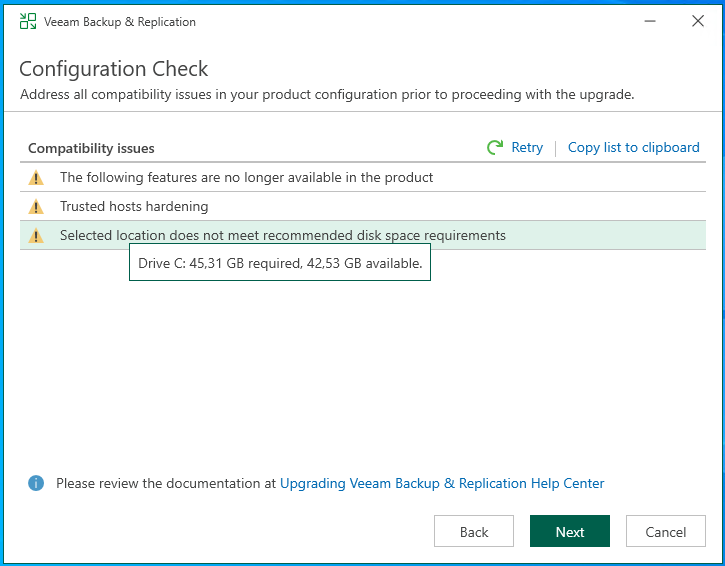Open Upgrading Veeam Backup & Replication Help Center

tap(442, 483)
